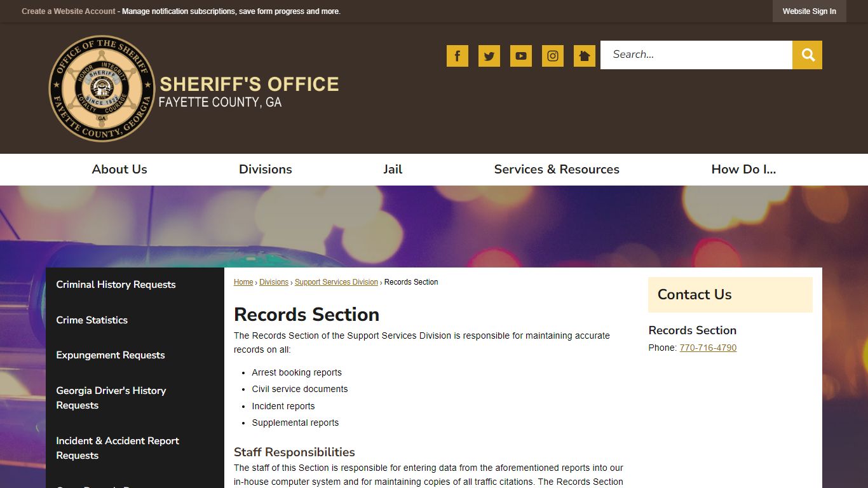Open the Jail menu
Screen dimensions: 868x488
393,169
